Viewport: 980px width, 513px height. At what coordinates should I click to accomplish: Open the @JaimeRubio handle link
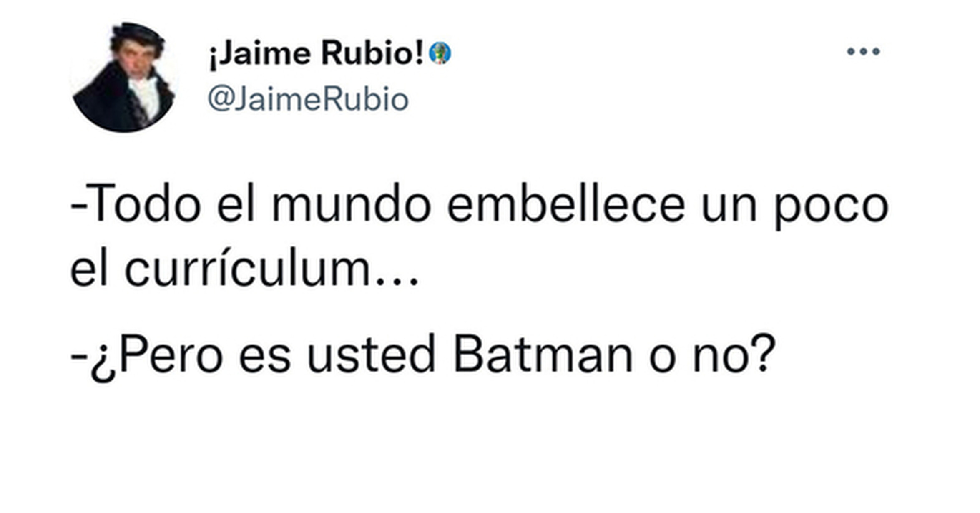click(x=308, y=99)
